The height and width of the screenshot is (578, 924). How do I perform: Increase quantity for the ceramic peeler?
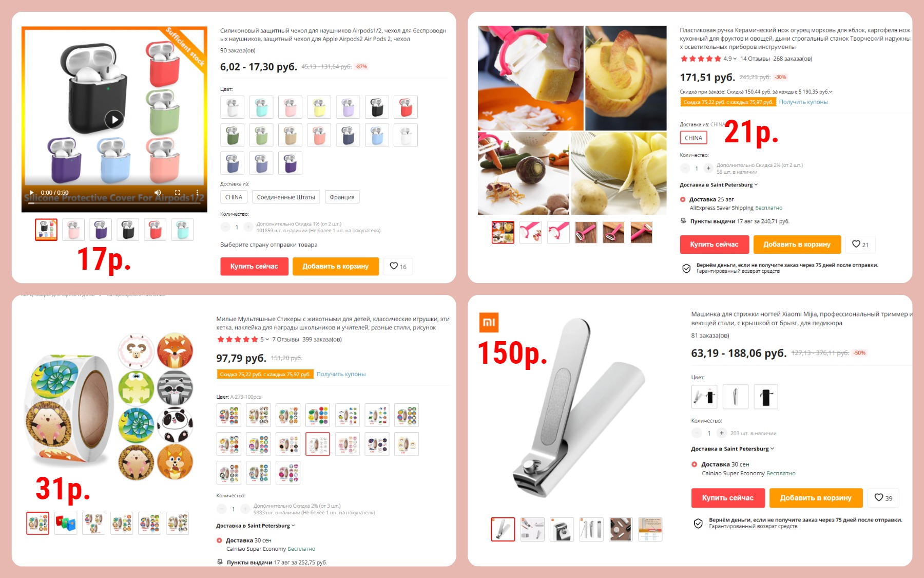(708, 168)
